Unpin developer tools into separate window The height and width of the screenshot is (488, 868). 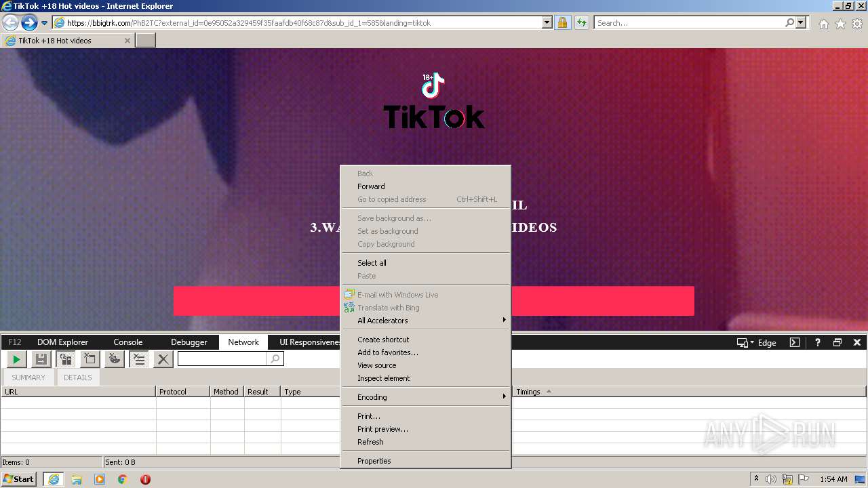[837, 343]
